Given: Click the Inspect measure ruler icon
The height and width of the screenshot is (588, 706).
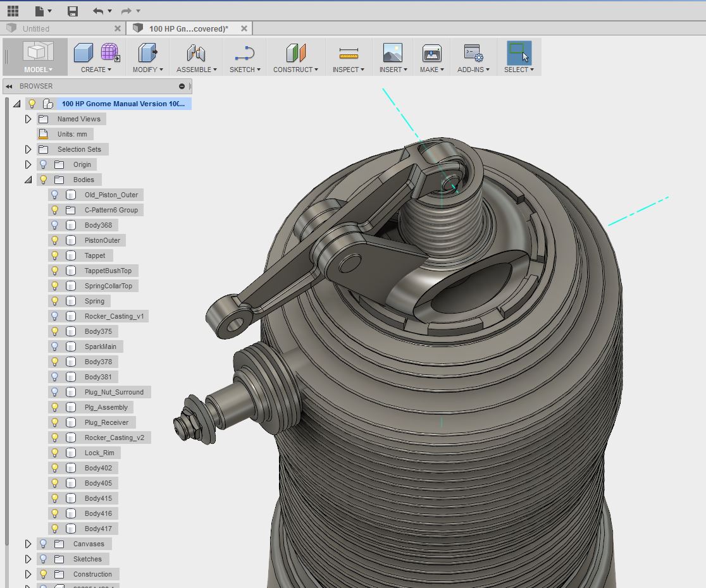Looking at the screenshot, I should point(348,53).
